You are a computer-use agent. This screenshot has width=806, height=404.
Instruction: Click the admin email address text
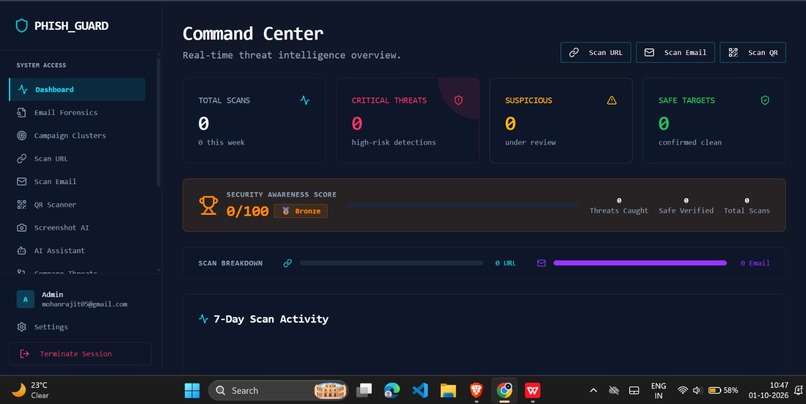pos(84,304)
